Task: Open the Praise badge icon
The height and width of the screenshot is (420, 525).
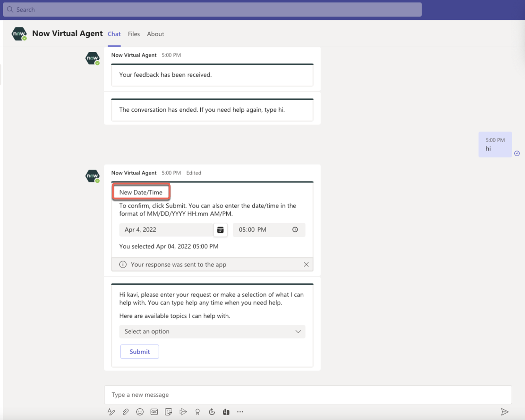Action: click(x=197, y=412)
